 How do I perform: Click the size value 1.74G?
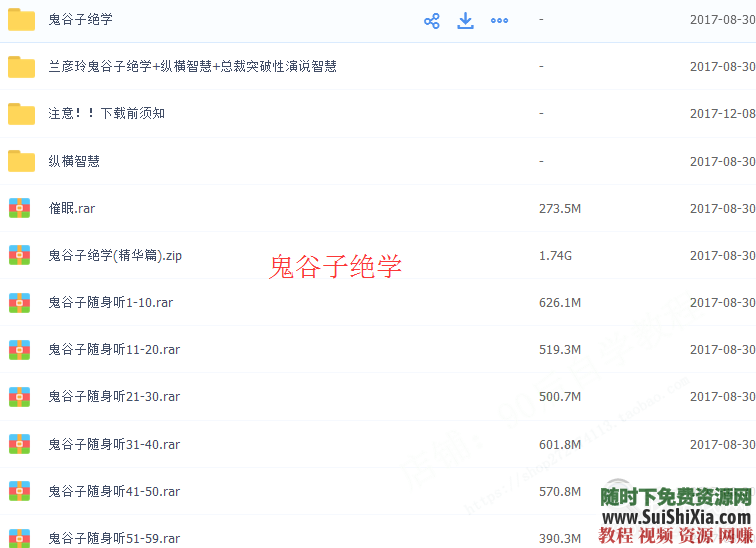point(555,256)
